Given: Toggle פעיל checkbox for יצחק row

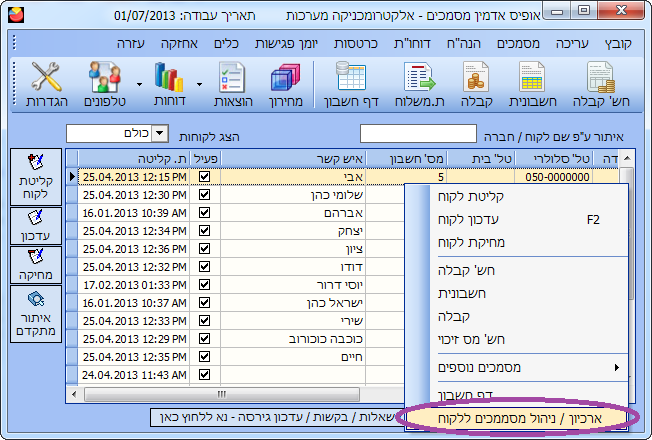Looking at the screenshot, I should (204, 230).
